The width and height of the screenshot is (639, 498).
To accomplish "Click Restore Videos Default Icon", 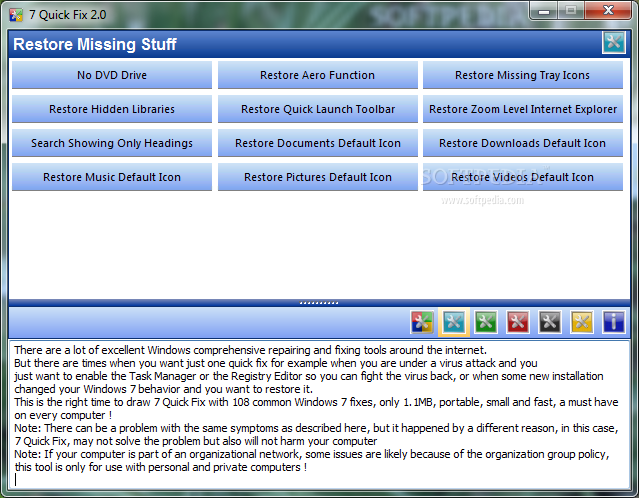I will click(523, 177).
